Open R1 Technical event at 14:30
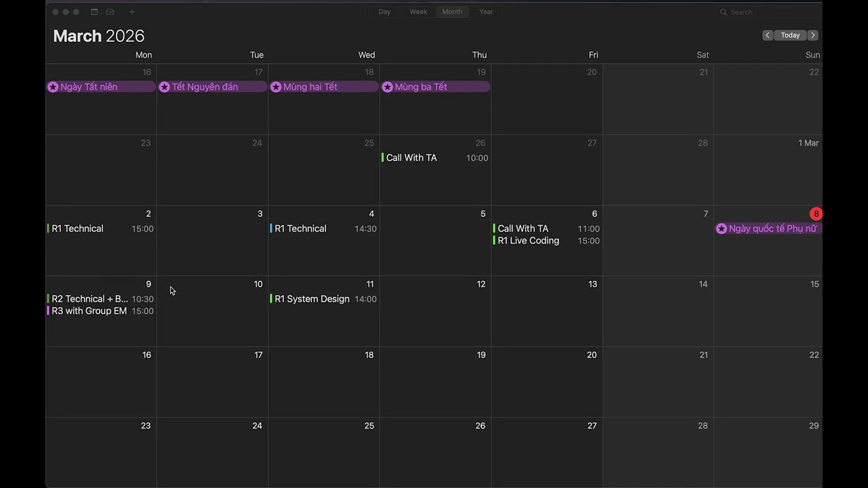 coord(324,228)
